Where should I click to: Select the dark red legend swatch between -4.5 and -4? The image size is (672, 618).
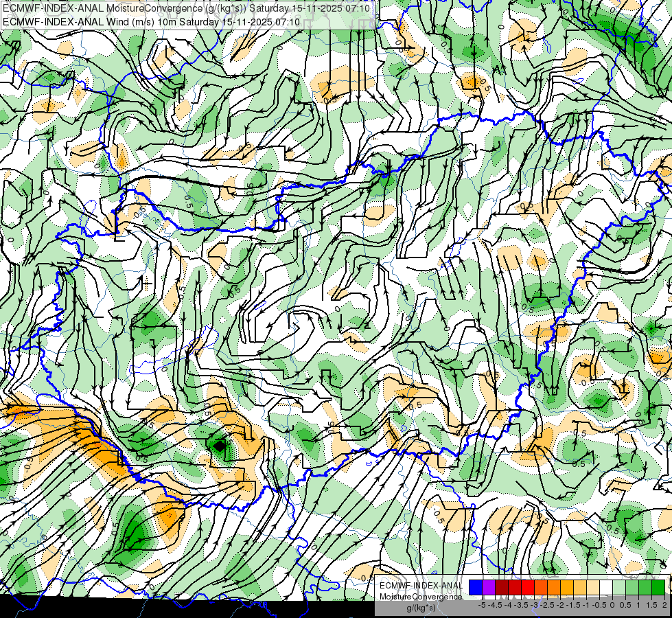point(502,587)
